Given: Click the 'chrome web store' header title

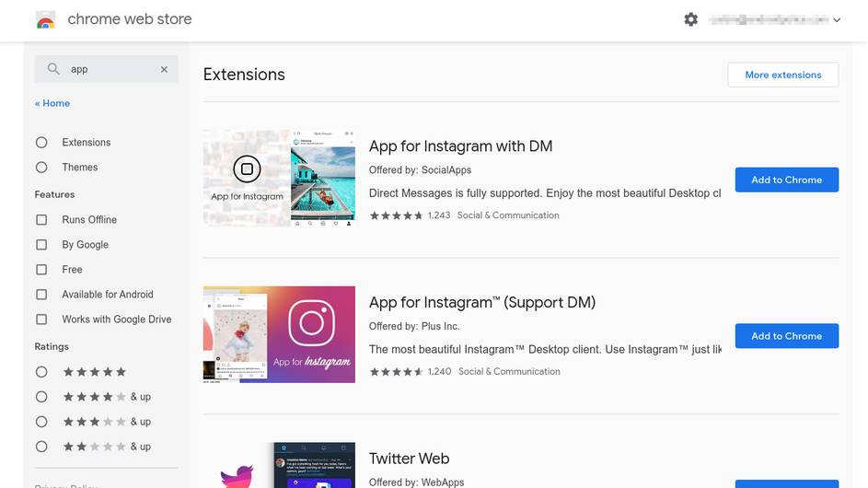Looking at the screenshot, I should [x=130, y=19].
